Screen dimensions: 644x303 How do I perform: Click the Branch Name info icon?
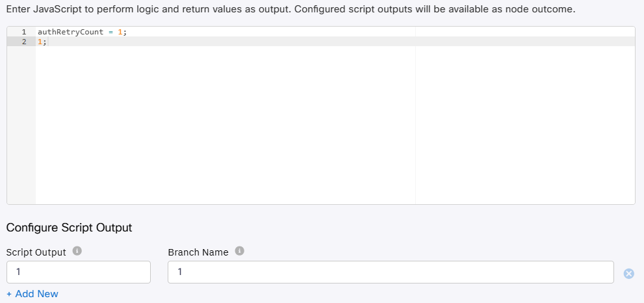tap(239, 251)
